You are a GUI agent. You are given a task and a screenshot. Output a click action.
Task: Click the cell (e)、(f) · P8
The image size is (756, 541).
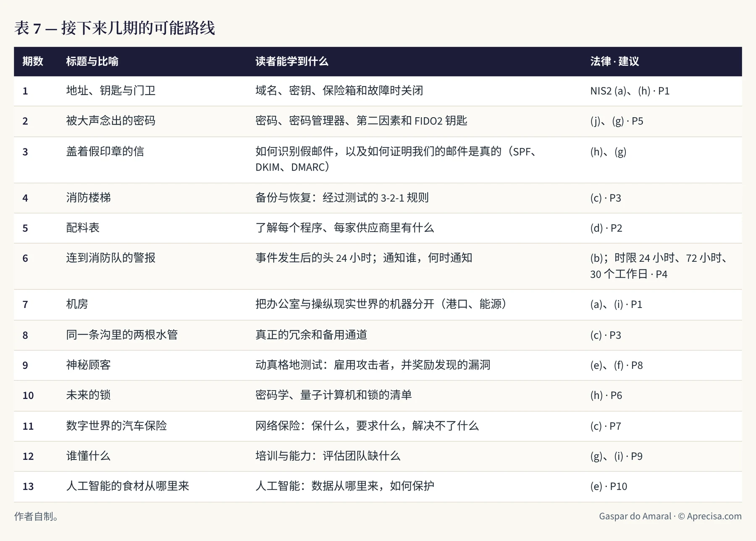point(617,365)
